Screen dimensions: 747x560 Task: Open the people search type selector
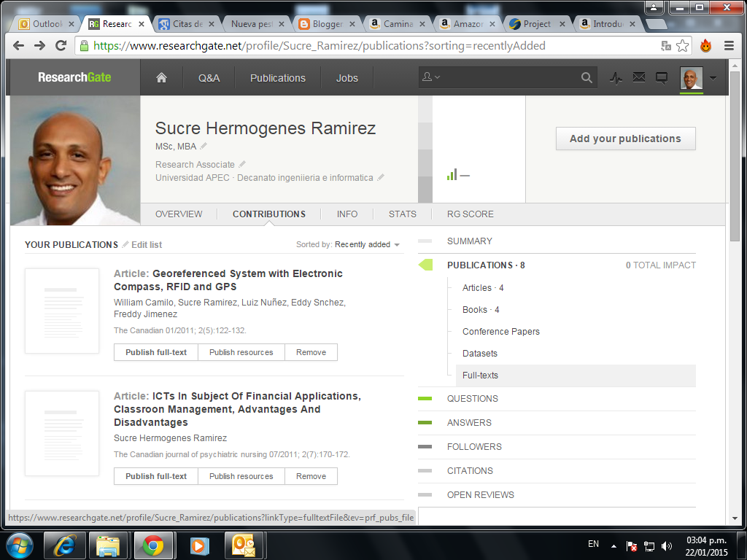pos(431,77)
